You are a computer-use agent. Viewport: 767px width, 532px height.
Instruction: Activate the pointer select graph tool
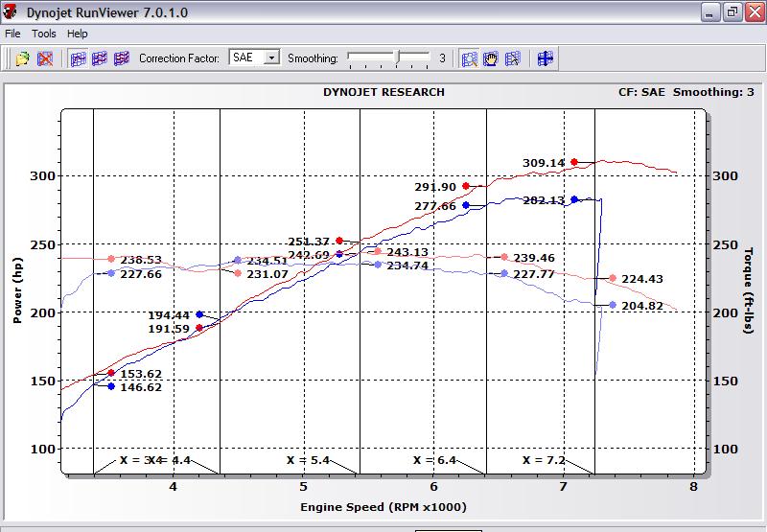click(x=512, y=58)
